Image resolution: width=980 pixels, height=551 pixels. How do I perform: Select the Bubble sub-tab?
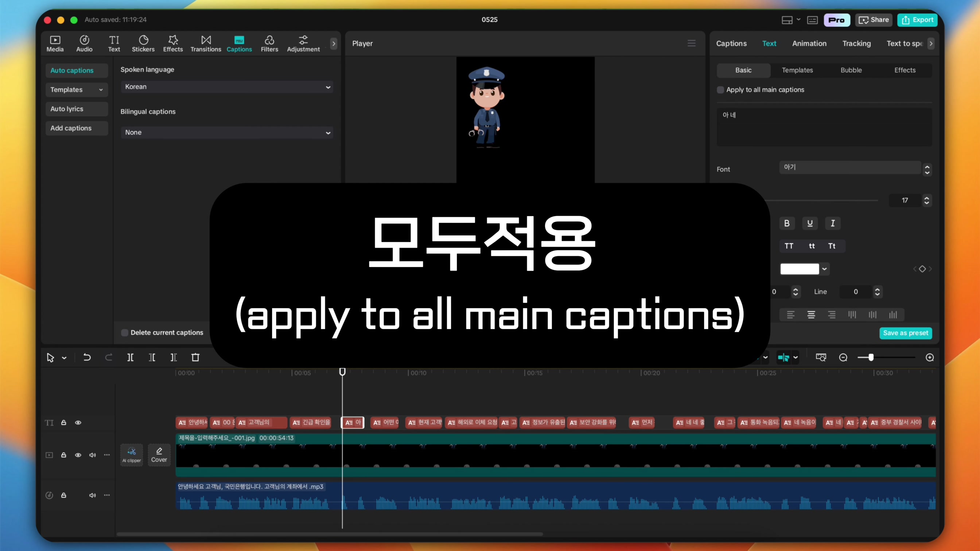click(851, 70)
